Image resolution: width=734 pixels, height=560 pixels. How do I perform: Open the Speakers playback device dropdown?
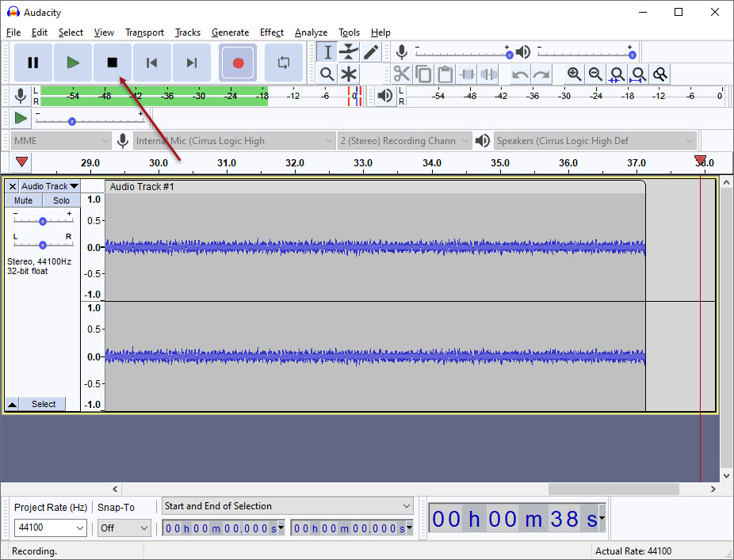tap(595, 141)
